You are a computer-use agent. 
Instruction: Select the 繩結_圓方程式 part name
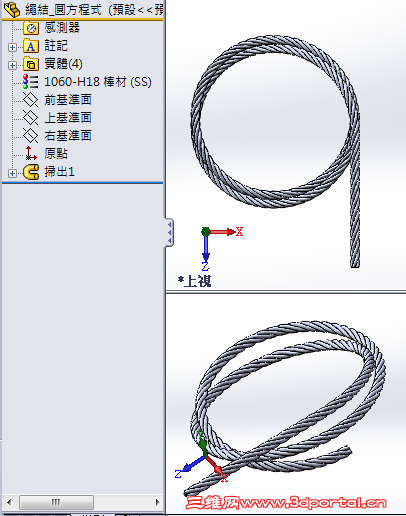point(63,10)
